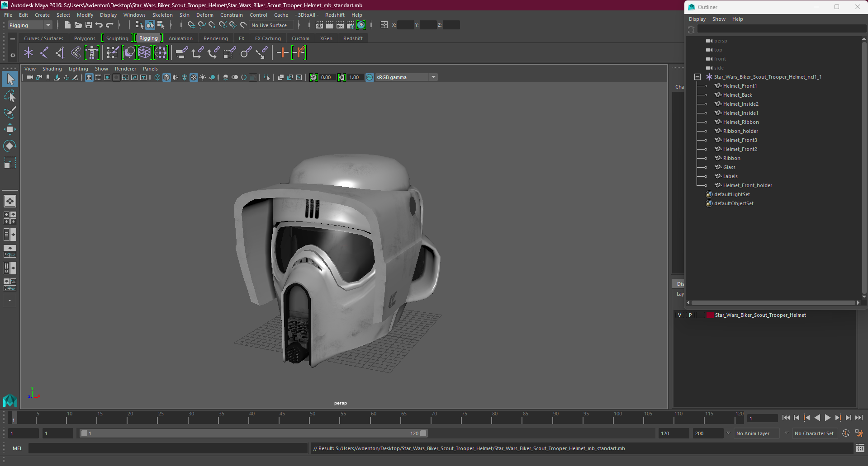Open the Script Editor icon
868x466 pixels.
(860, 448)
